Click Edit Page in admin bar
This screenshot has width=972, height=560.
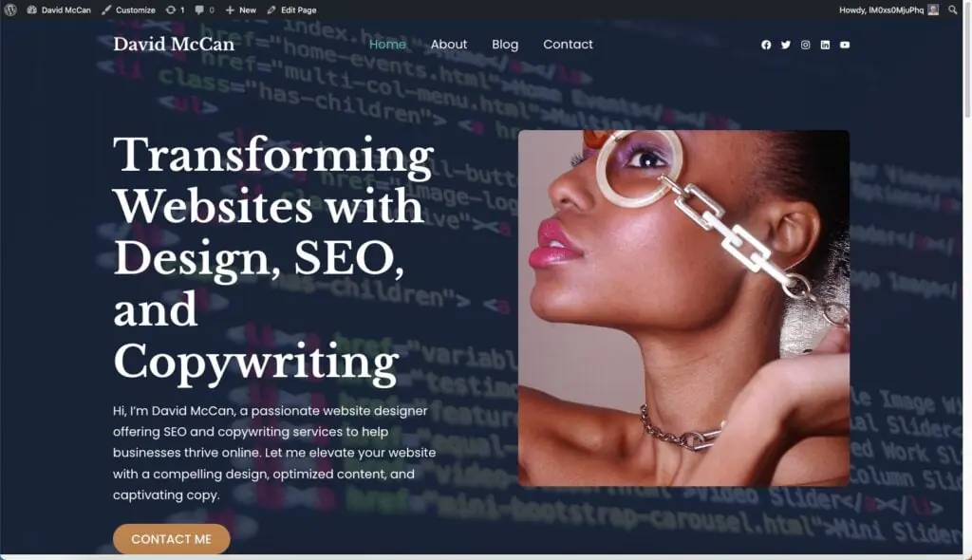[292, 9]
